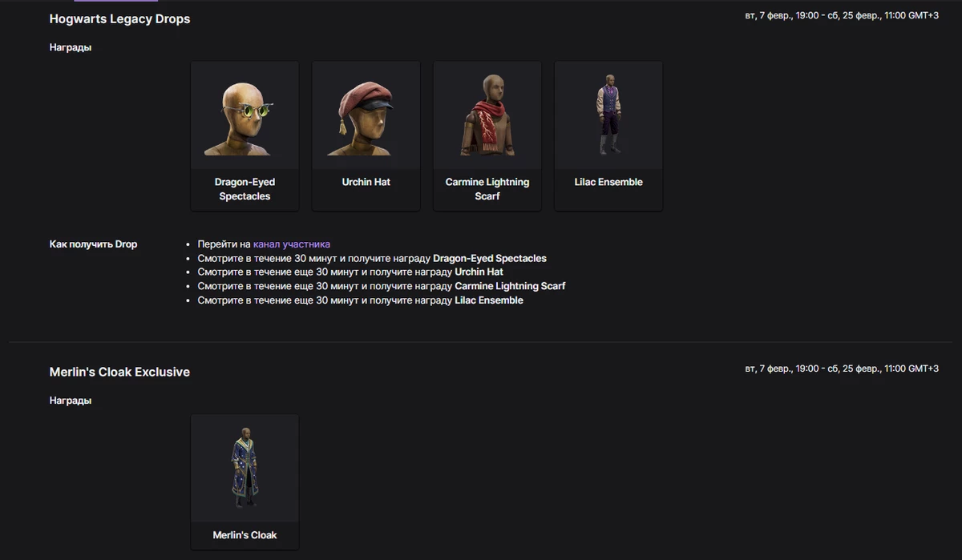Viewport: 962px width, 560px height.
Task: Click the Merlin's Cloak Exclusive heading
Action: click(x=119, y=372)
